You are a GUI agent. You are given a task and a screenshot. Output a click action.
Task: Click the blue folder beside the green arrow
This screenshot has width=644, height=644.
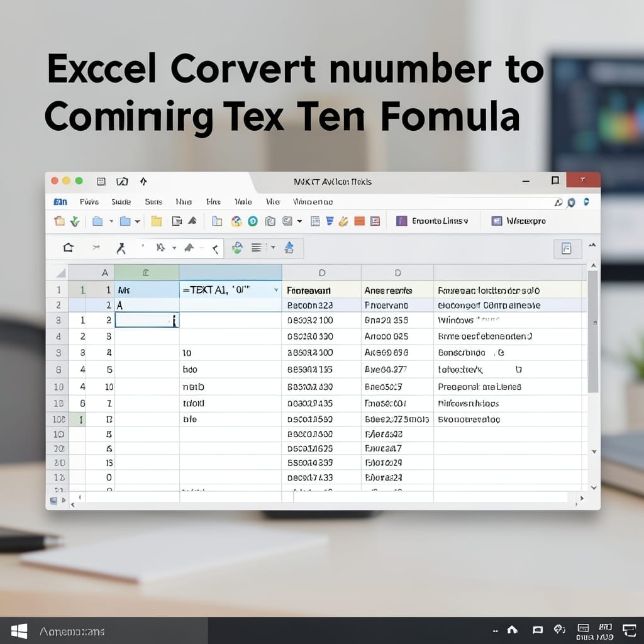pyautogui.click(x=97, y=221)
